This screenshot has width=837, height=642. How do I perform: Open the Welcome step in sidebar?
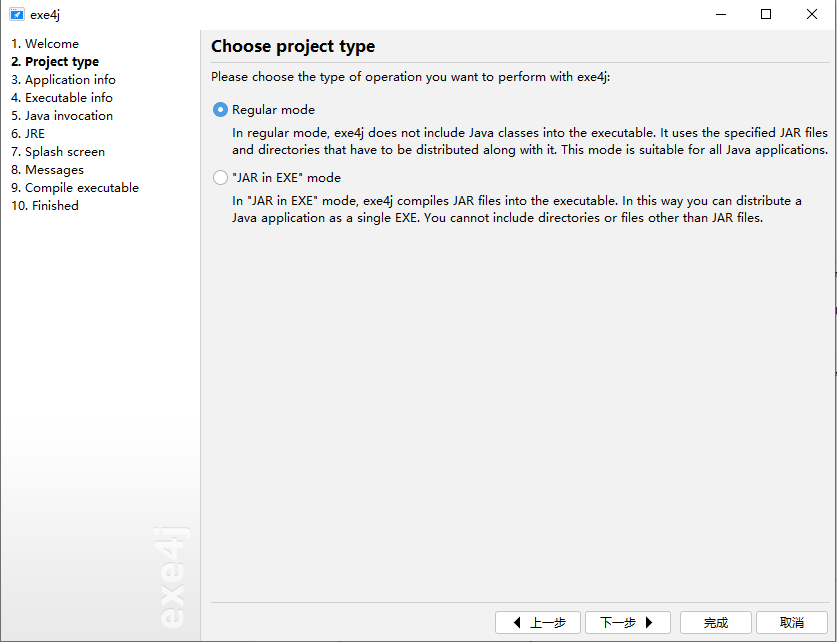pyautogui.click(x=45, y=44)
